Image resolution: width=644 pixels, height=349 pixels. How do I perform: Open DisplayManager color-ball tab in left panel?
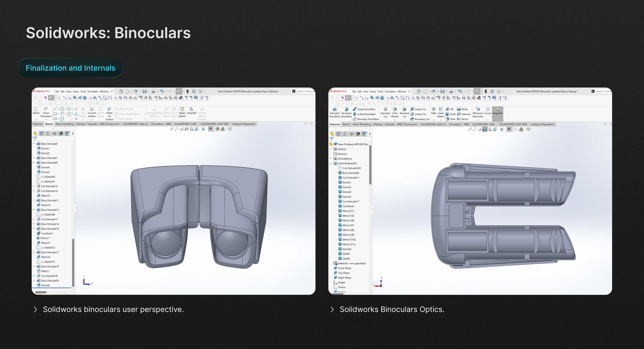61,134
